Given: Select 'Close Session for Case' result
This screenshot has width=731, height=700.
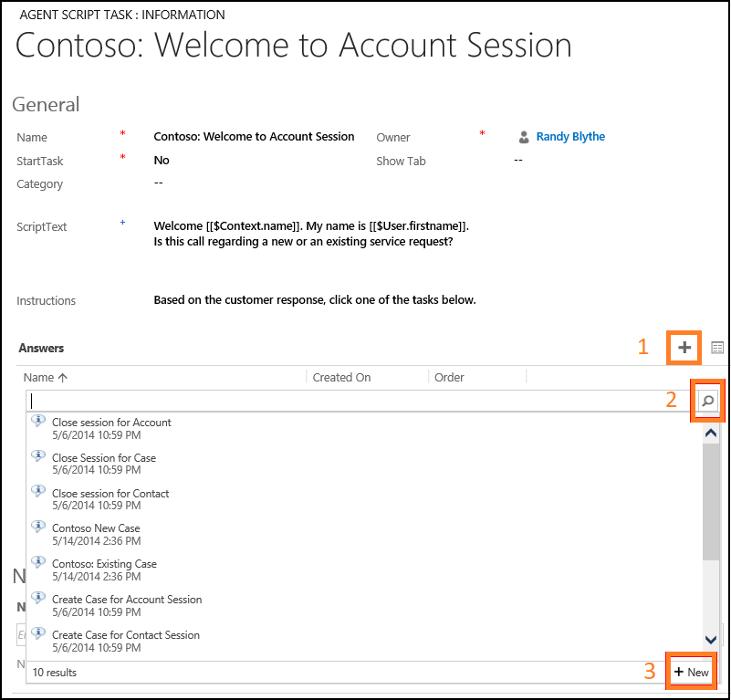Looking at the screenshot, I should tap(104, 464).
